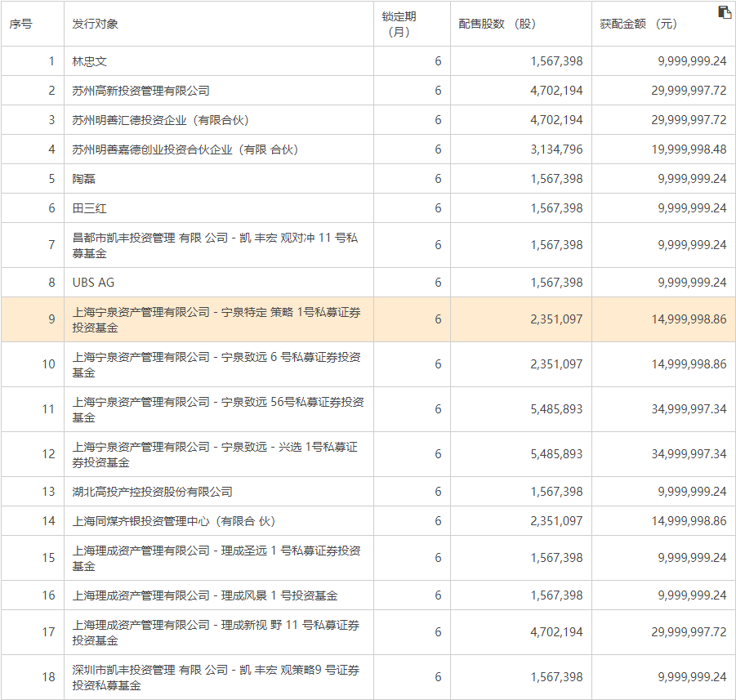Image resolution: width=736 pixels, height=700 pixels.
Task: Click the 理成风景1号投资基金 entry
Action: click(204, 595)
